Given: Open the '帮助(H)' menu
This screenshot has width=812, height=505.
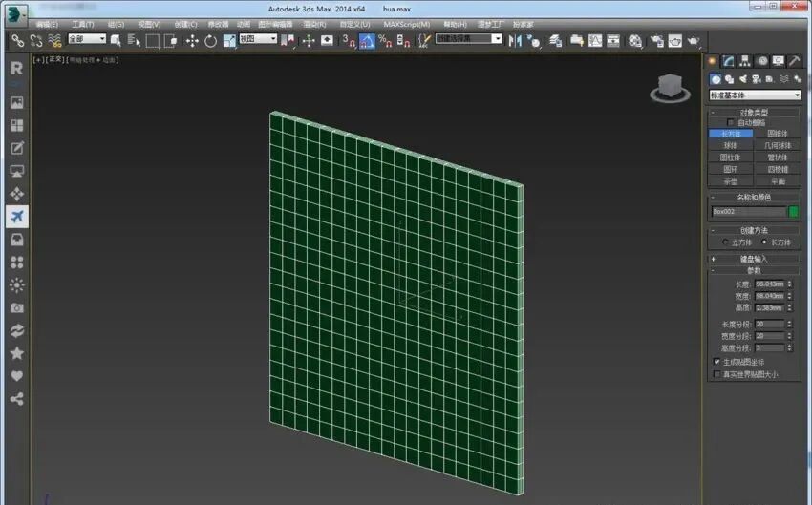Looking at the screenshot, I should (x=455, y=24).
